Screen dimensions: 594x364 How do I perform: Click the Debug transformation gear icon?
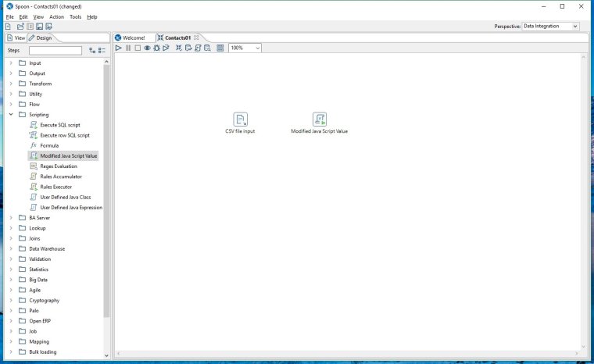pyautogui.click(x=156, y=48)
